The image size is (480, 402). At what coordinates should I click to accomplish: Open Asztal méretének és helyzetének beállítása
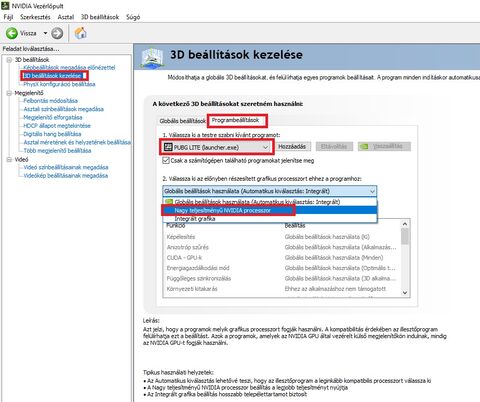click(x=77, y=142)
